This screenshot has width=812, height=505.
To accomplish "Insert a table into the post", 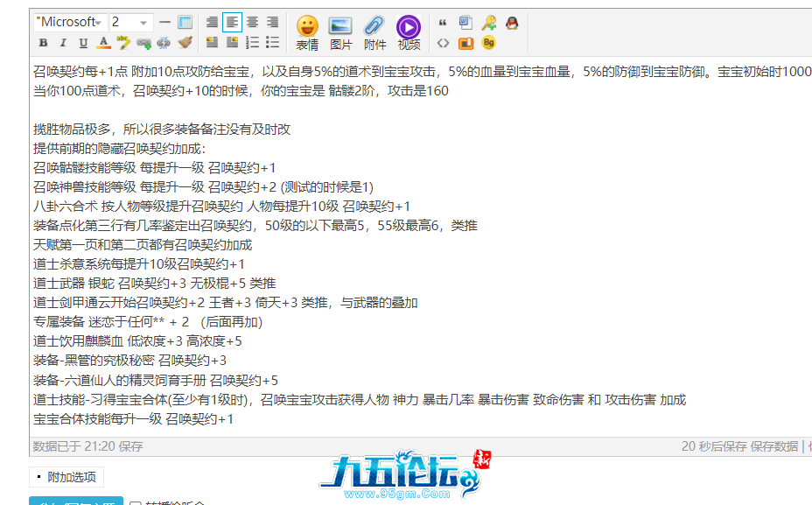I will [x=185, y=20].
